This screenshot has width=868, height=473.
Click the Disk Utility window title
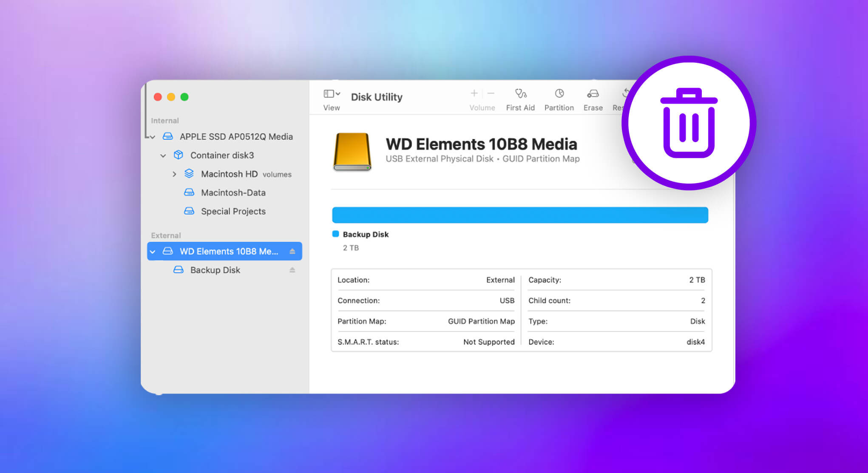pyautogui.click(x=377, y=97)
